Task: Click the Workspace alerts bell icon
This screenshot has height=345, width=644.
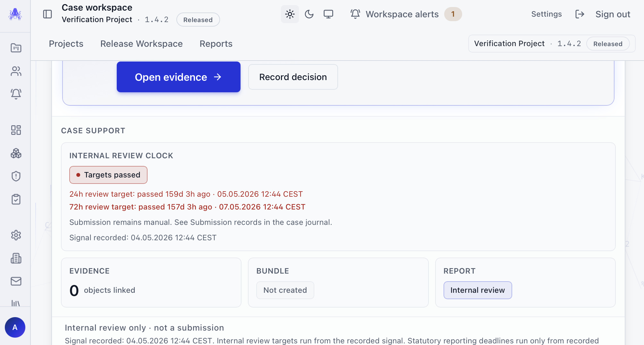Action: coord(355,14)
